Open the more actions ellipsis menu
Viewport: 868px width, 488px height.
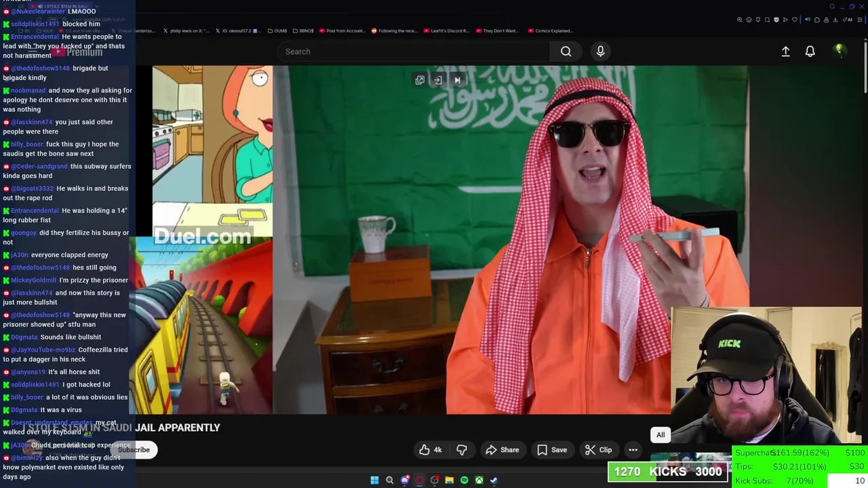click(x=633, y=450)
